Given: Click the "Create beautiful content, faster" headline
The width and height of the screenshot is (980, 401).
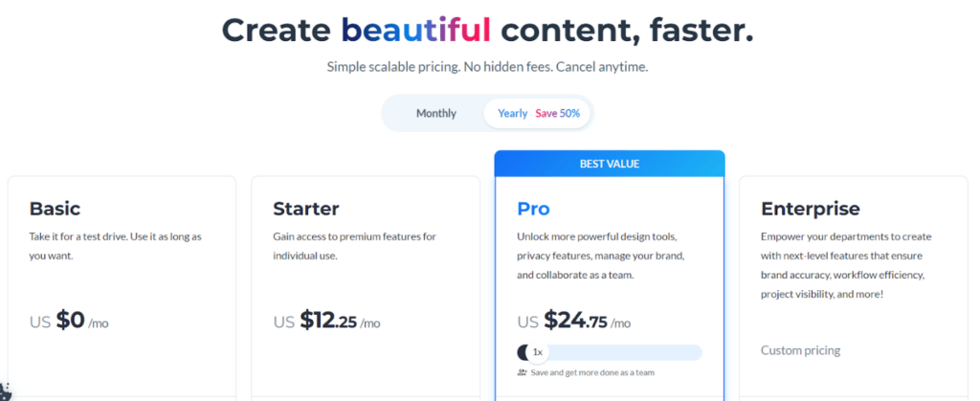Looking at the screenshot, I should (x=488, y=30).
